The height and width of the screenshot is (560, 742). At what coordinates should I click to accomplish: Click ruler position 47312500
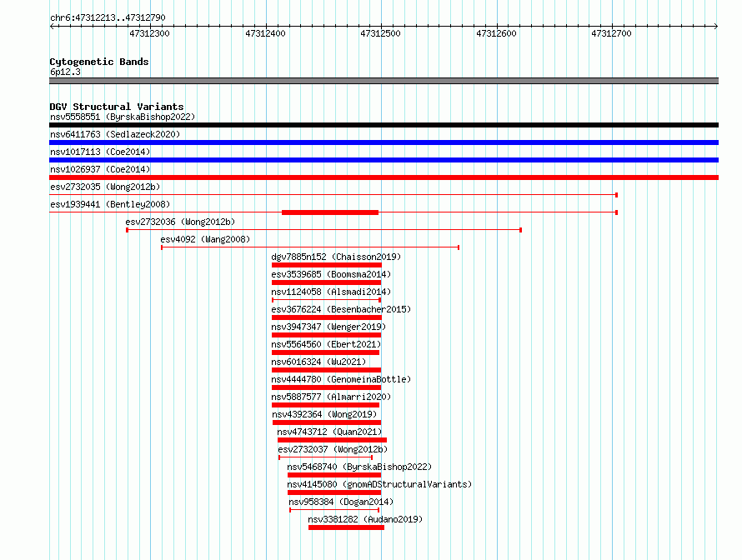pos(380,33)
